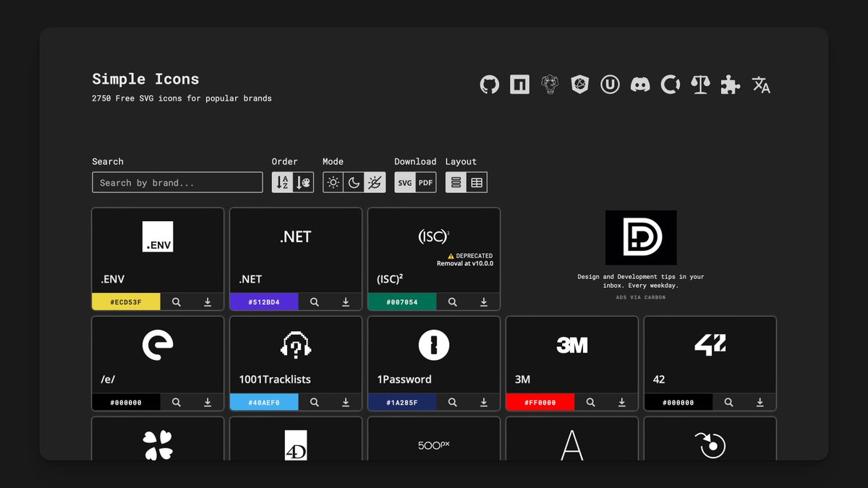The width and height of the screenshot is (868, 488).
Task: Copy the #000000 color of /e/
Action: coord(127,403)
